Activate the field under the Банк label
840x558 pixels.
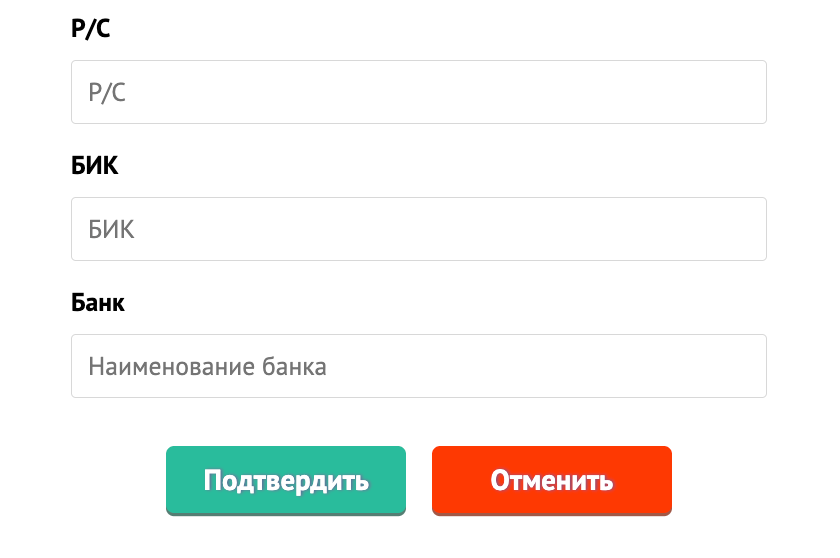click(418, 366)
